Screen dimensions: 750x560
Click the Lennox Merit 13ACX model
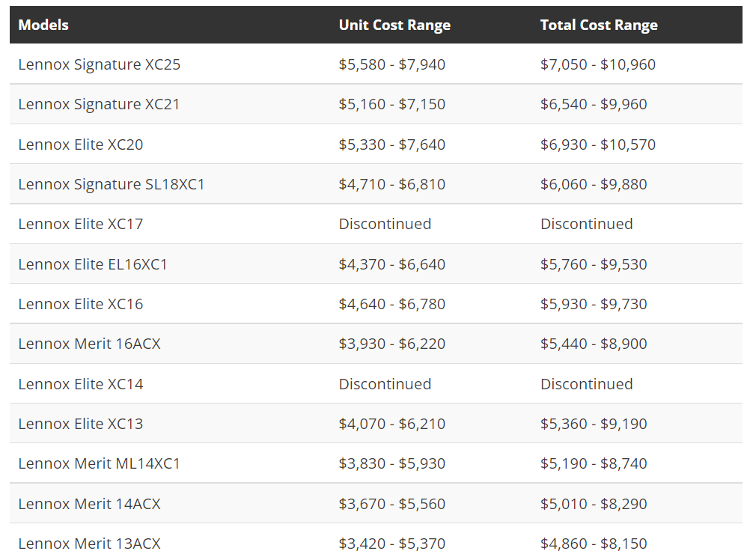(x=89, y=544)
